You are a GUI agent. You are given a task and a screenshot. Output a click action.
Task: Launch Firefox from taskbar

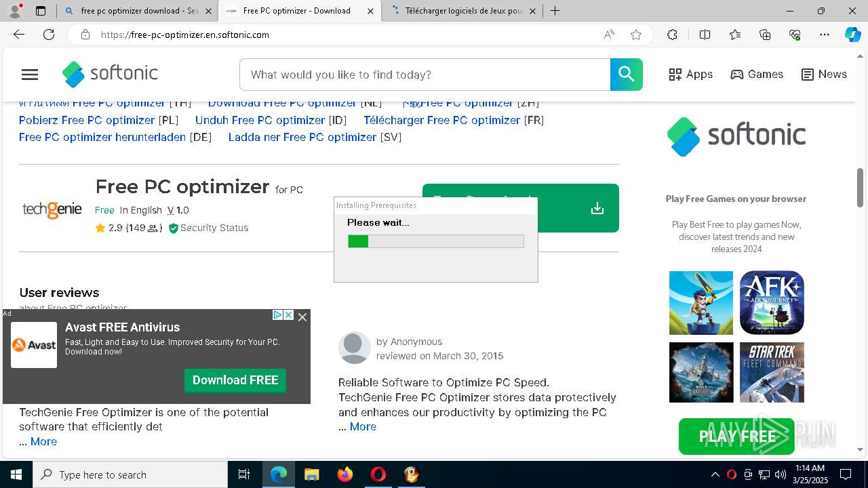coord(345,474)
